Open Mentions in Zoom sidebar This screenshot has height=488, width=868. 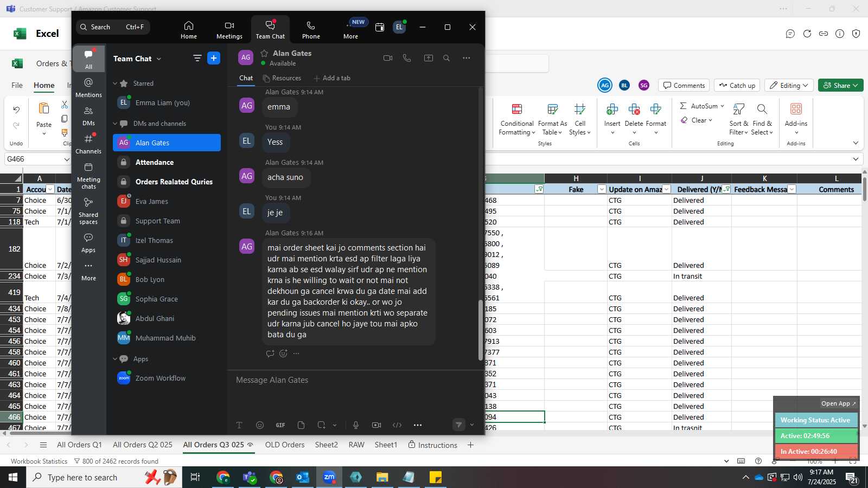(88, 87)
